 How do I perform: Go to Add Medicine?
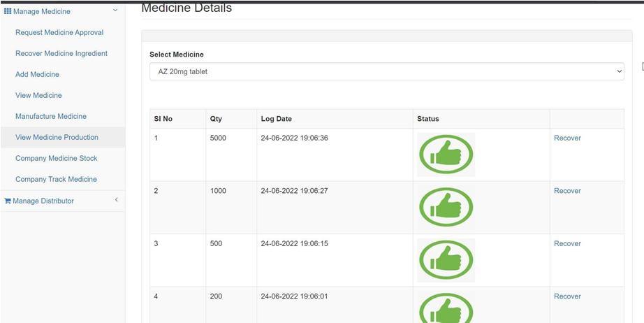coord(37,74)
